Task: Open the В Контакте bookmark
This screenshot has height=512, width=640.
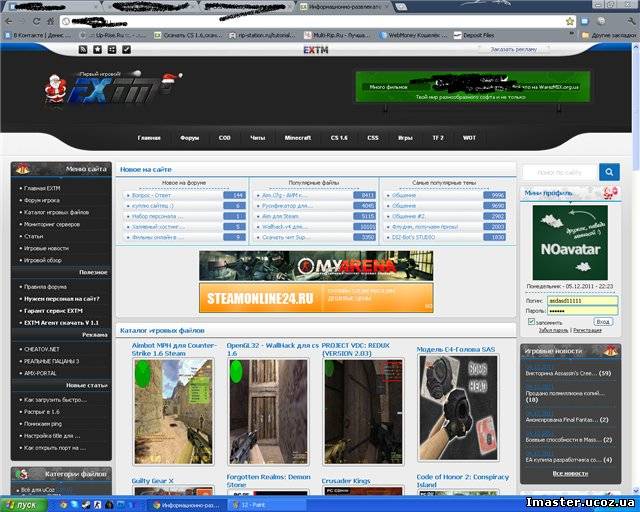Action: coord(37,36)
